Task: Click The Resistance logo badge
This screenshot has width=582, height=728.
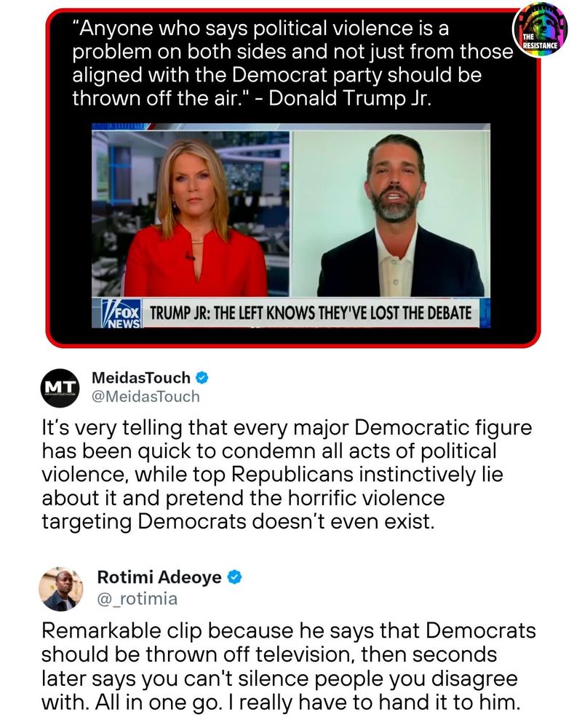Action: [x=539, y=30]
